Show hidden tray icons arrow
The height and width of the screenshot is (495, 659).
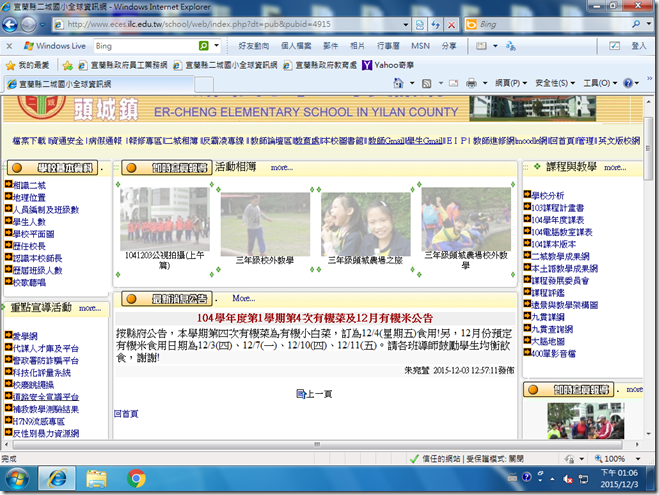coord(552,479)
